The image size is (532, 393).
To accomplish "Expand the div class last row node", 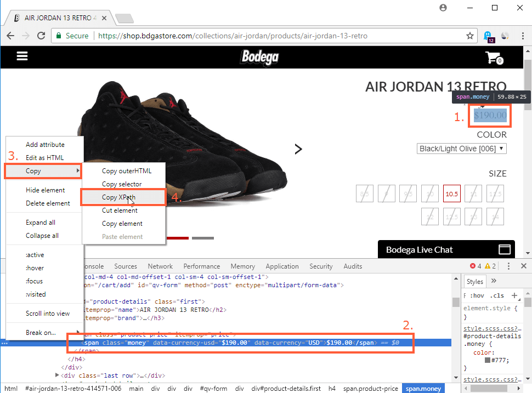I will click(x=57, y=375).
